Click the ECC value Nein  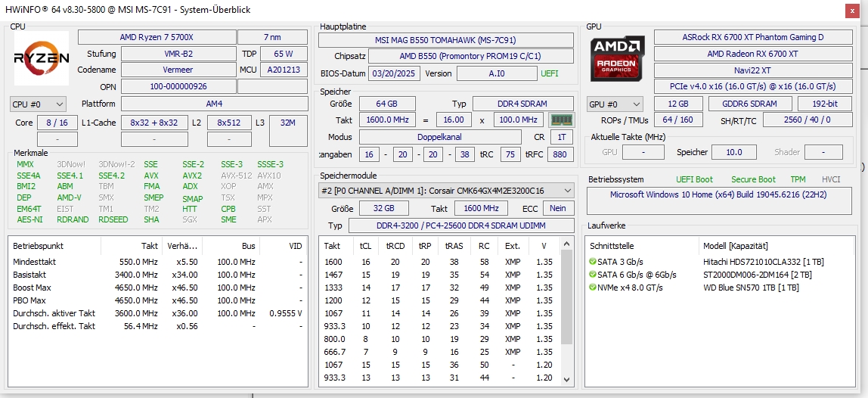click(x=558, y=208)
